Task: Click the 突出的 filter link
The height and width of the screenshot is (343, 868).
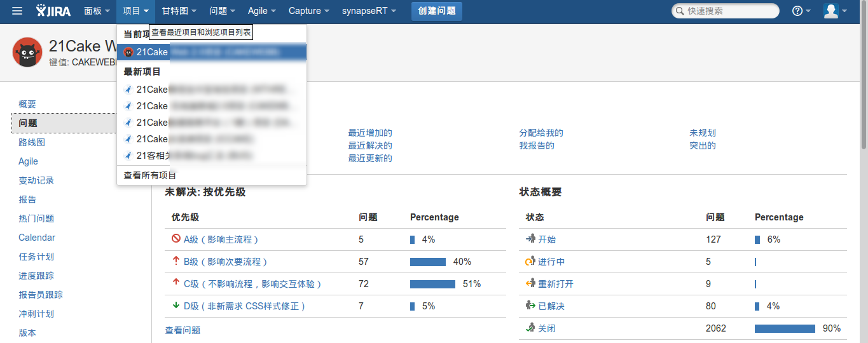Action: point(703,145)
